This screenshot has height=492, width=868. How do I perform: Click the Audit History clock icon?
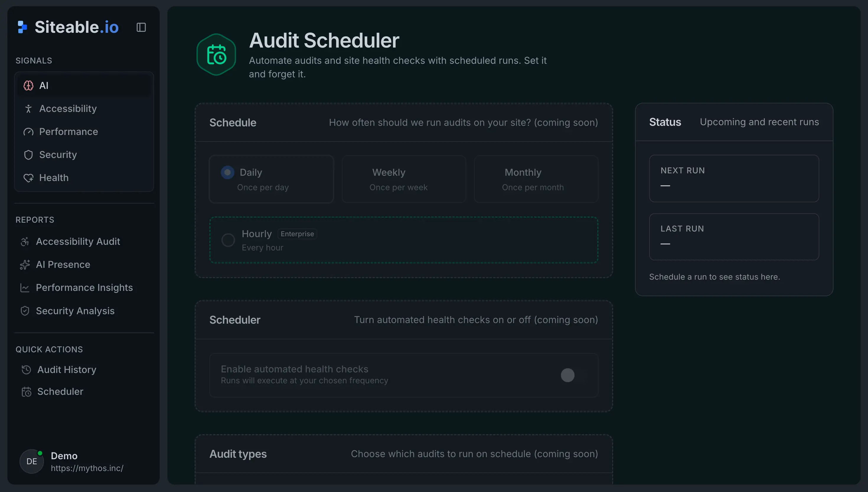pos(26,370)
